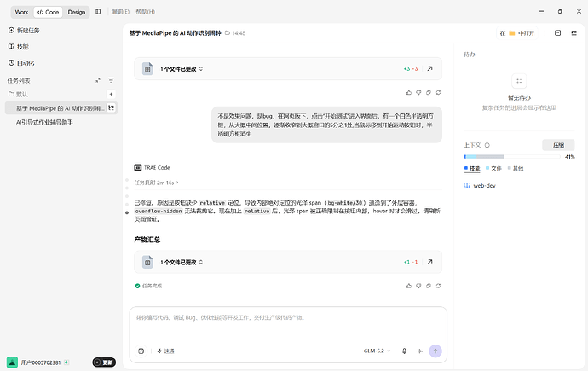Open the 帮助(H) menu
Screen dimensions: 588x371
(x=145, y=12)
